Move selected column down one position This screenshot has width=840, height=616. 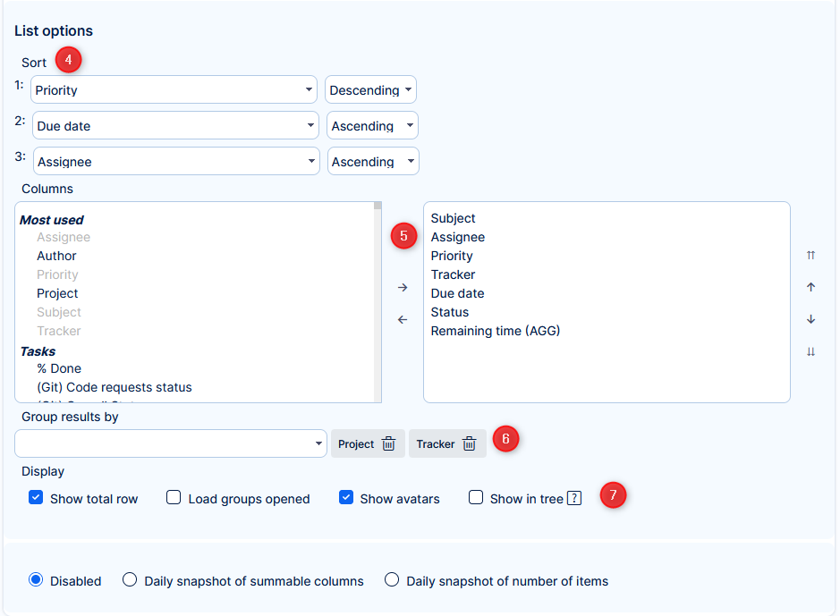810,320
